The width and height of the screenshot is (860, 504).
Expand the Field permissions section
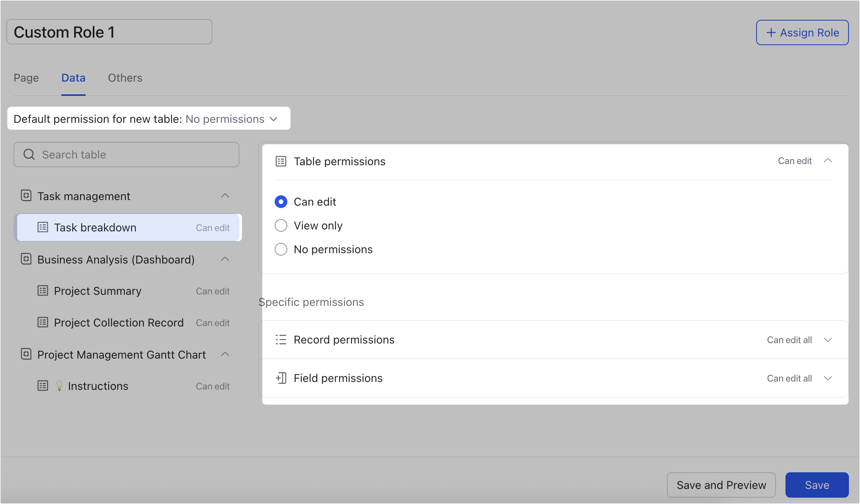(828, 378)
